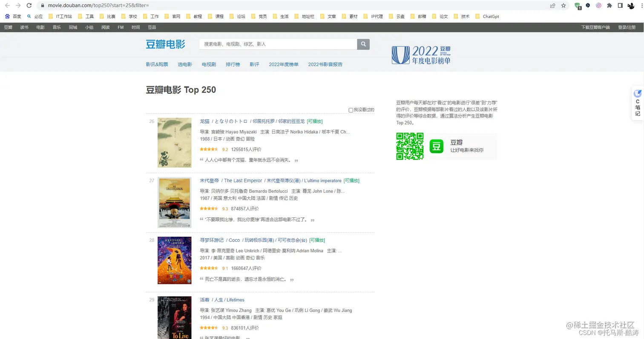
Task: Click the lock icon in address bar
Action: [x=43, y=6]
